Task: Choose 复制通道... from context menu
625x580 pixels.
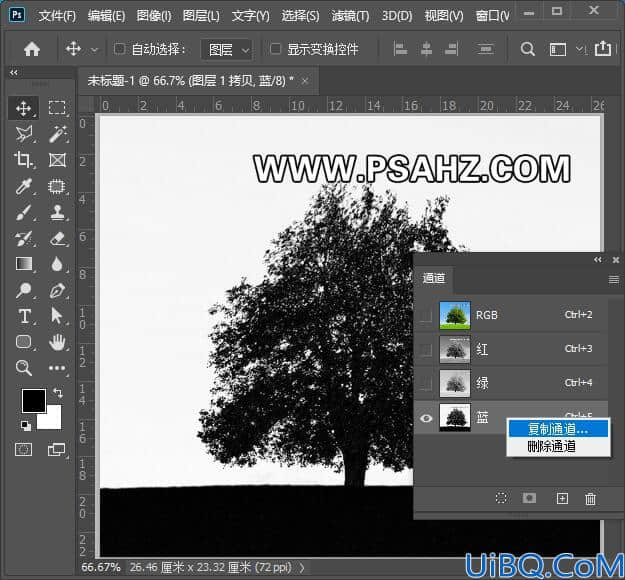Action: [558, 429]
